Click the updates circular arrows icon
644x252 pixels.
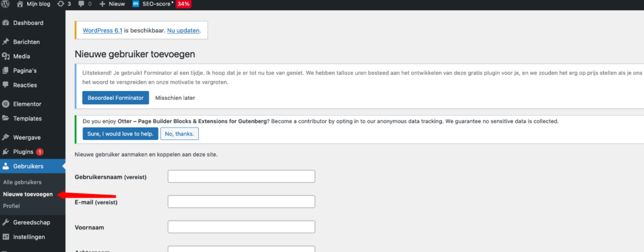58,4
